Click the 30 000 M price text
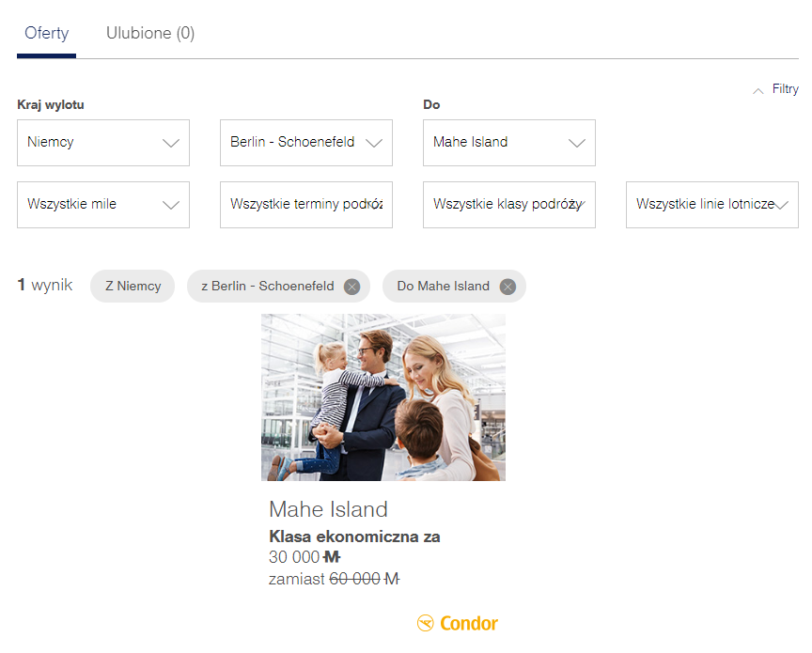The width and height of the screenshot is (812, 653). 304,557
